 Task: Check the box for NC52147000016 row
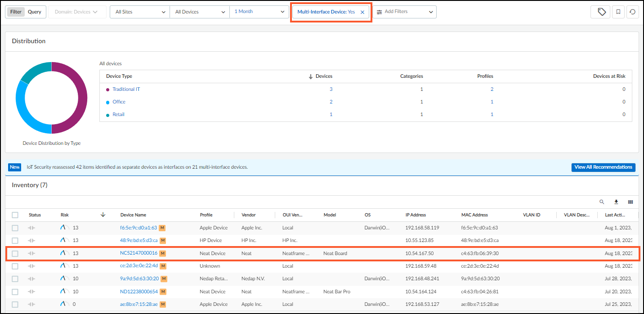click(x=15, y=254)
